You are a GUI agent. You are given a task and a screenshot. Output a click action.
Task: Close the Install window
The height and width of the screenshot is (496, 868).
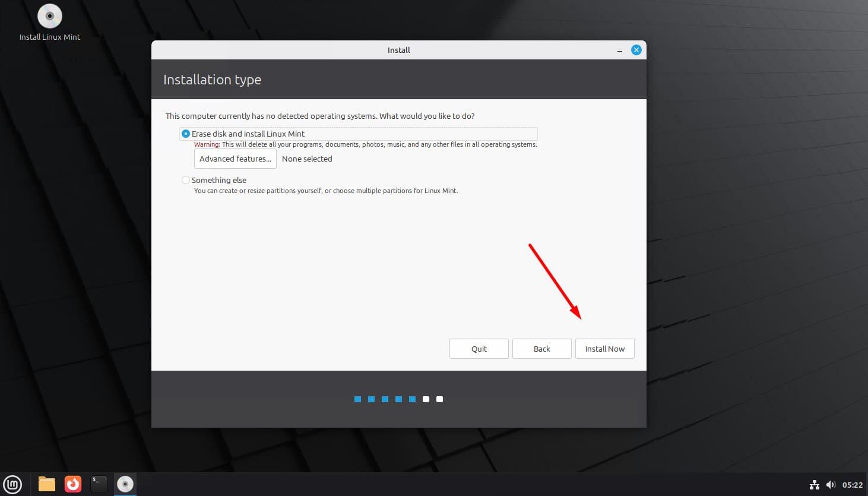(636, 50)
